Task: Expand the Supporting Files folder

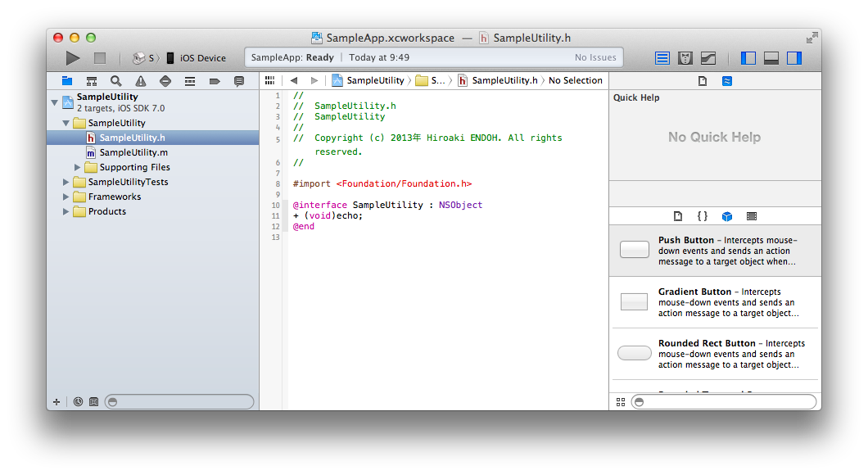Action: tap(78, 167)
